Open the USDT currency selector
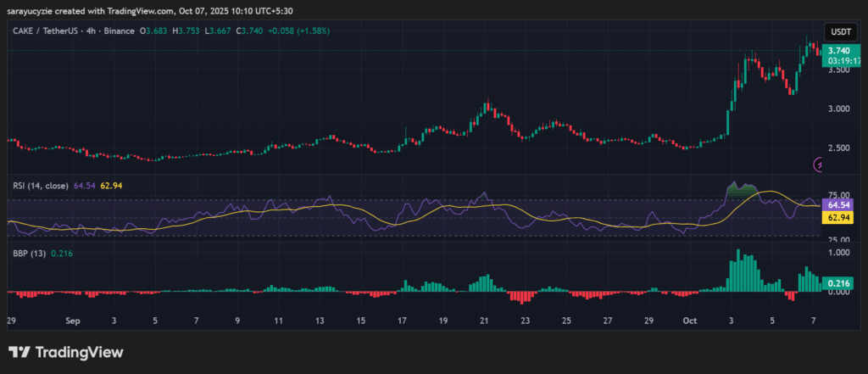Screen dimensions: 868x374 [840, 31]
